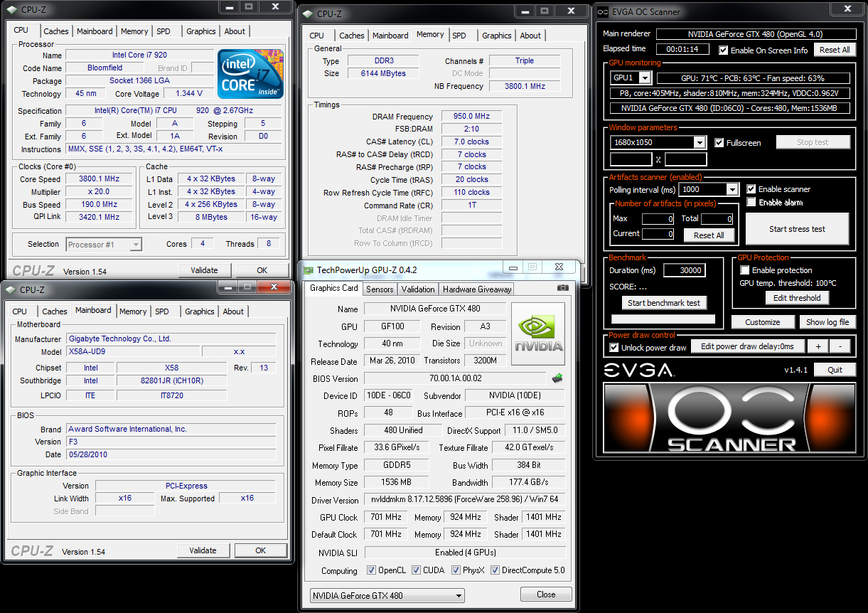Toggle Enable protection under GPU Protection
This screenshot has width=868, height=613.
point(745,270)
